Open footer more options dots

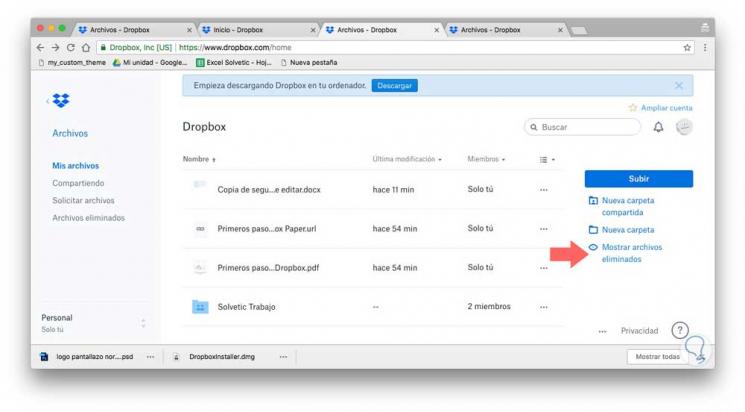602,331
